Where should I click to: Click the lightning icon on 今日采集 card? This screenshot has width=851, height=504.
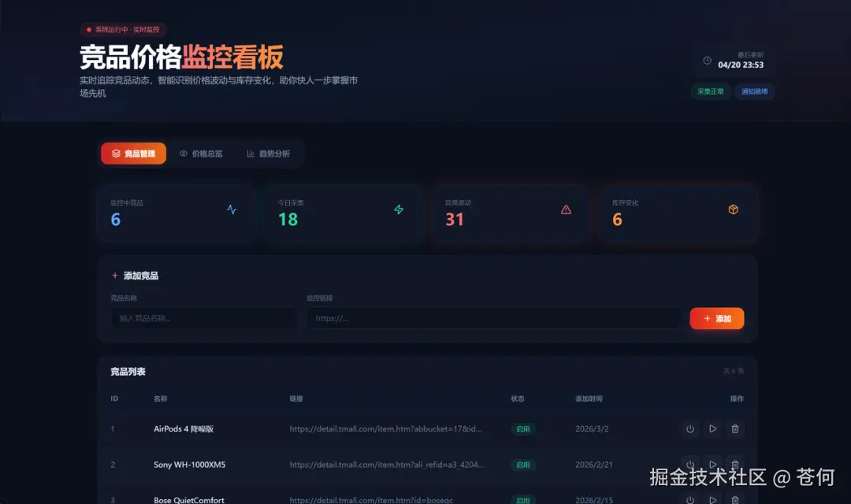click(x=399, y=209)
